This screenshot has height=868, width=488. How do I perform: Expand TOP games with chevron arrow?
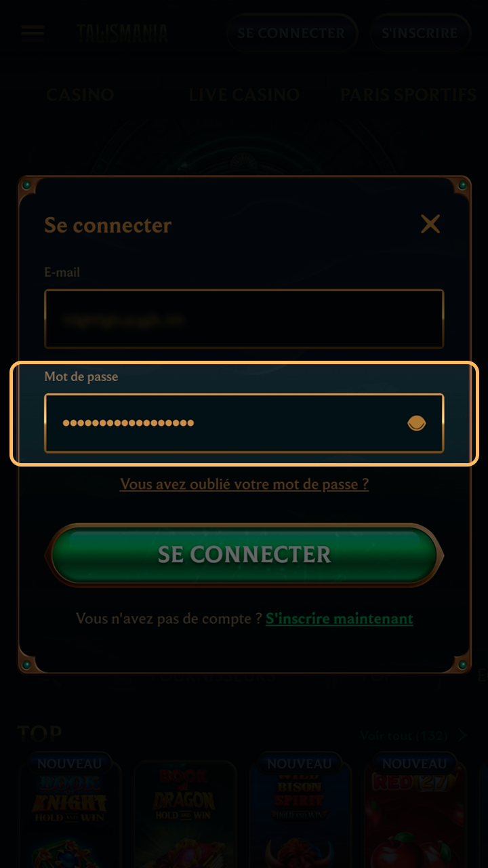(463, 735)
